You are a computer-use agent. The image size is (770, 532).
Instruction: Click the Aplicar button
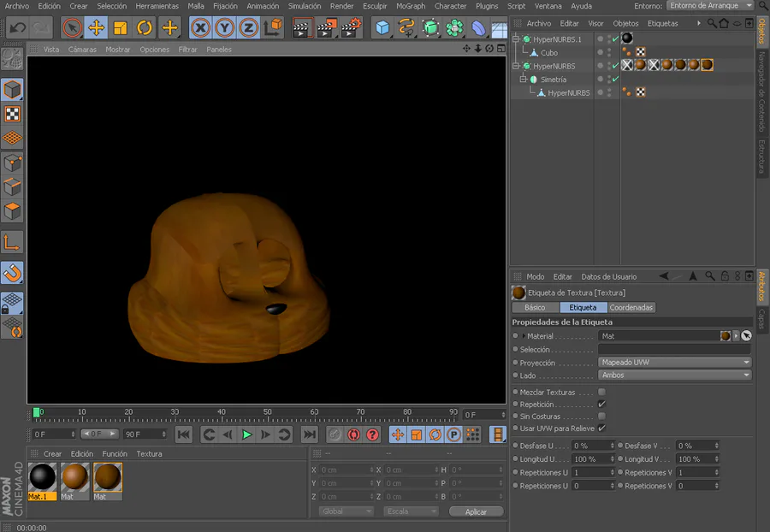coord(476,511)
